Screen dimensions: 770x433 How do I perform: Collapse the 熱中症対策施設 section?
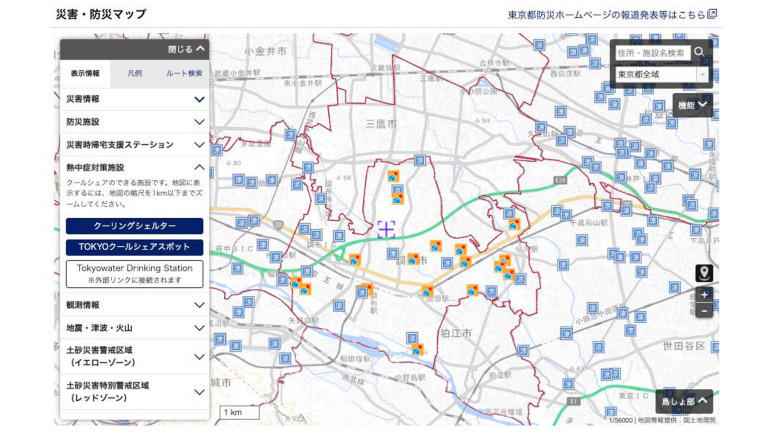click(x=134, y=168)
